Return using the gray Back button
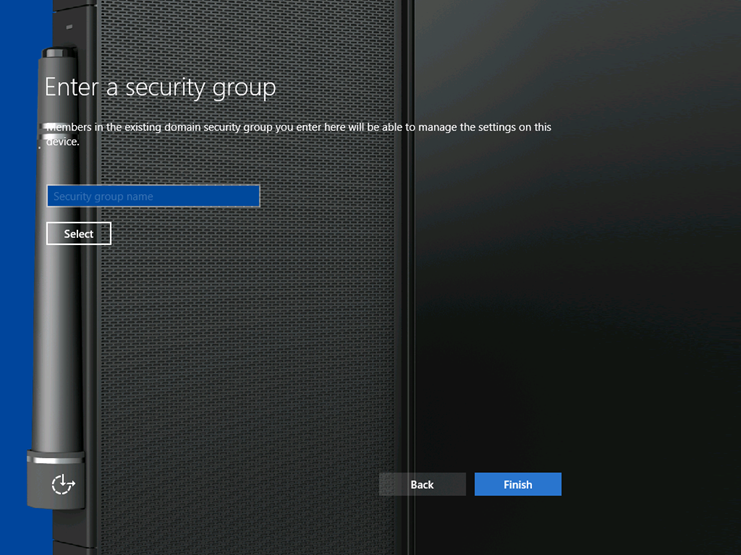 tap(422, 484)
